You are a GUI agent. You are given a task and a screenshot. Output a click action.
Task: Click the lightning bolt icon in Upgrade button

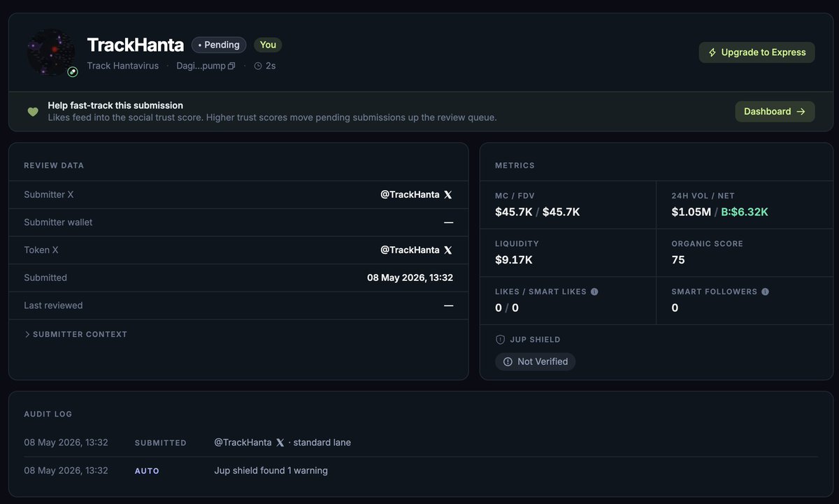click(x=712, y=52)
